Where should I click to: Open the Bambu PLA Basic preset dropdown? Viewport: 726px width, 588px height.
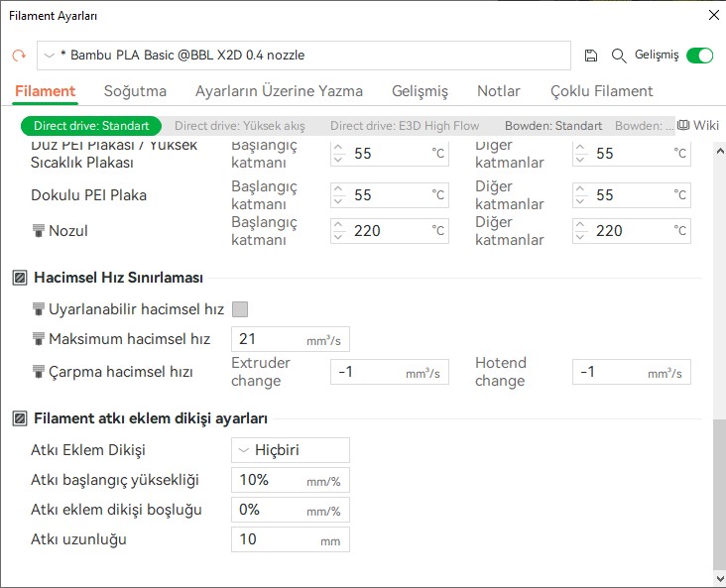[303, 56]
